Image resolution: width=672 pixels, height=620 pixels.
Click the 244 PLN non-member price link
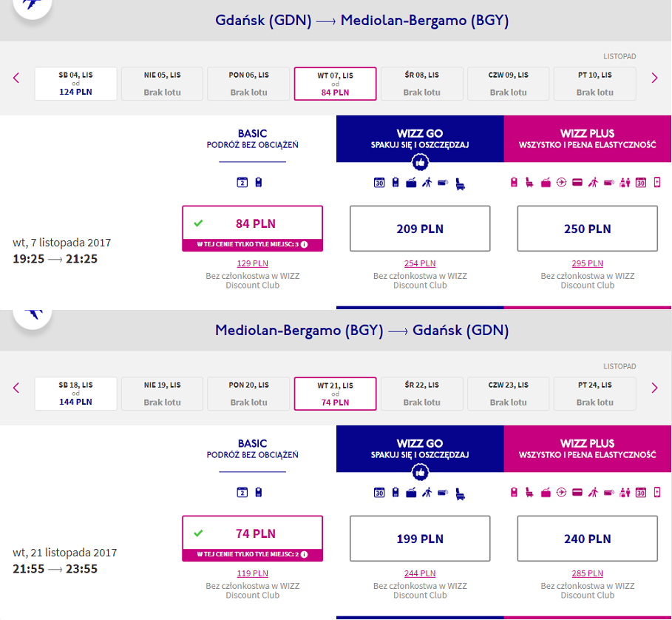[x=420, y=573]
